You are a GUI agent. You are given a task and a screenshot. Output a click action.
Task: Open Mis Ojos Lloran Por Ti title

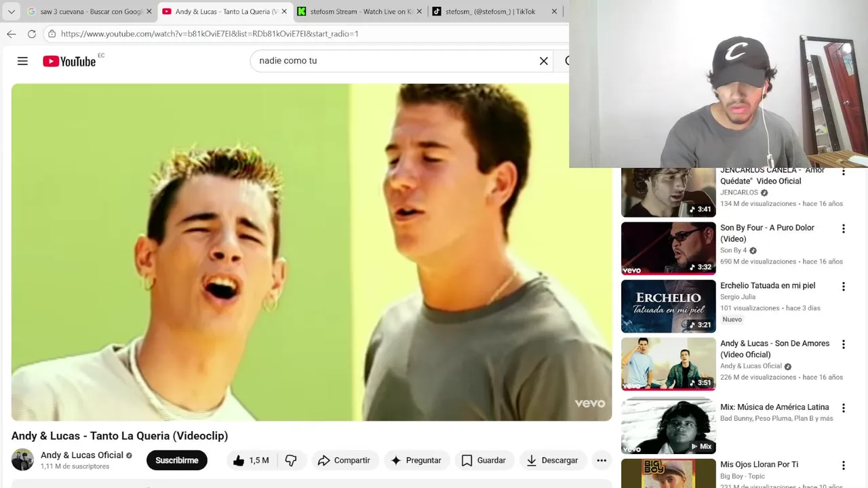pos(759,464)
